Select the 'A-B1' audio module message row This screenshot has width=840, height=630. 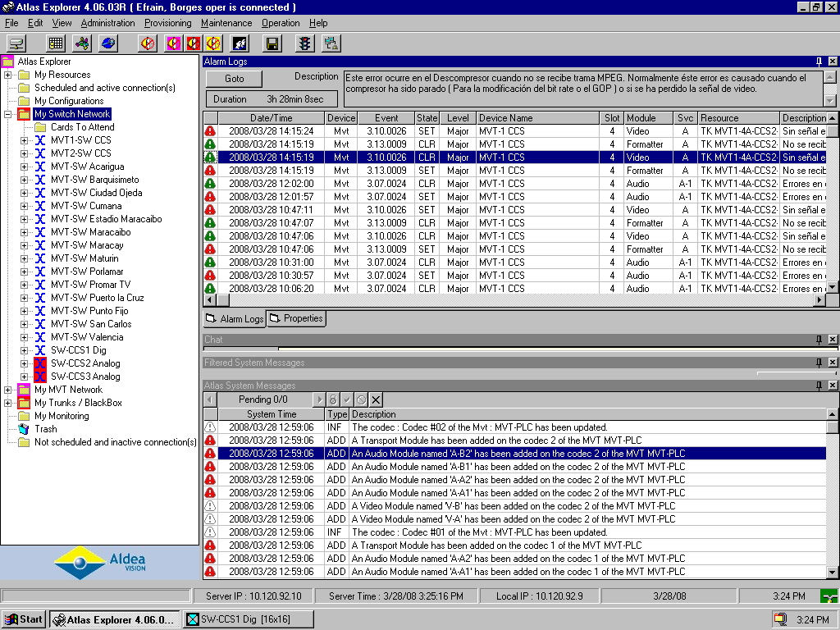514,467
